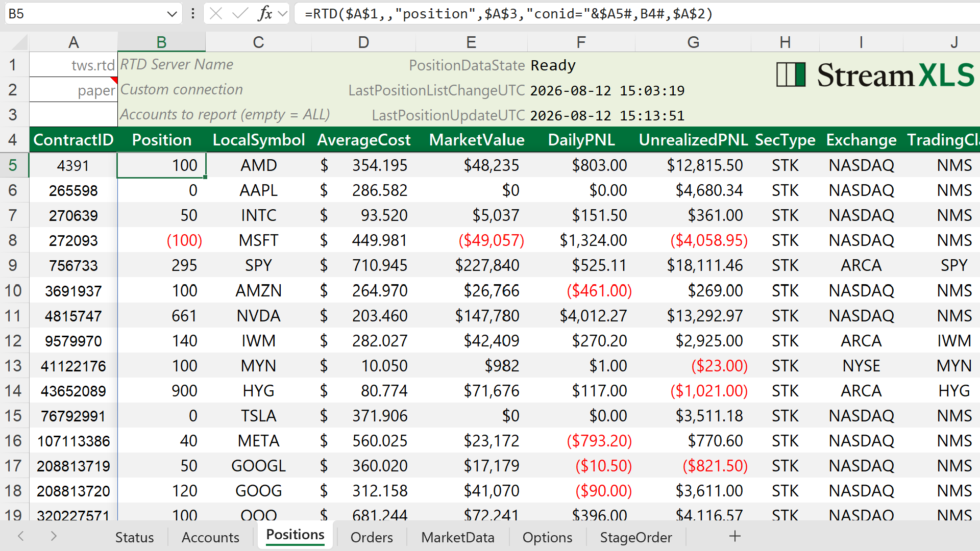Select row 5 header
This screenshot has width=980, height=551.
coord(13,165)
